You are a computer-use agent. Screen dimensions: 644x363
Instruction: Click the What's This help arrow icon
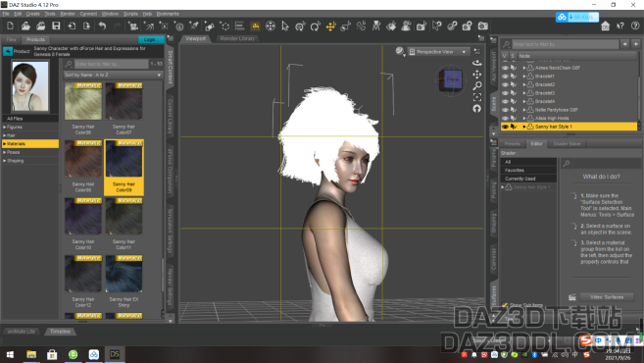tap(620, 26)
